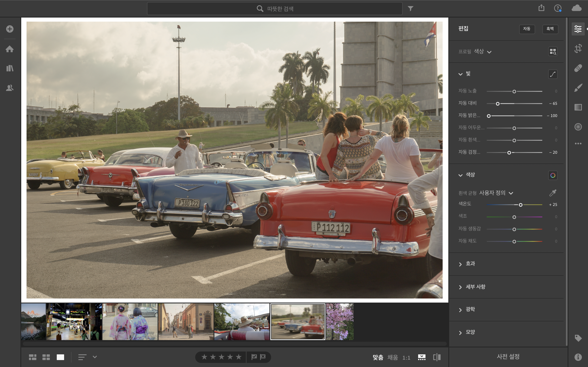Toggle before/after original view
The height and width of the screenshot is (367, 588).
click(437, 357)
